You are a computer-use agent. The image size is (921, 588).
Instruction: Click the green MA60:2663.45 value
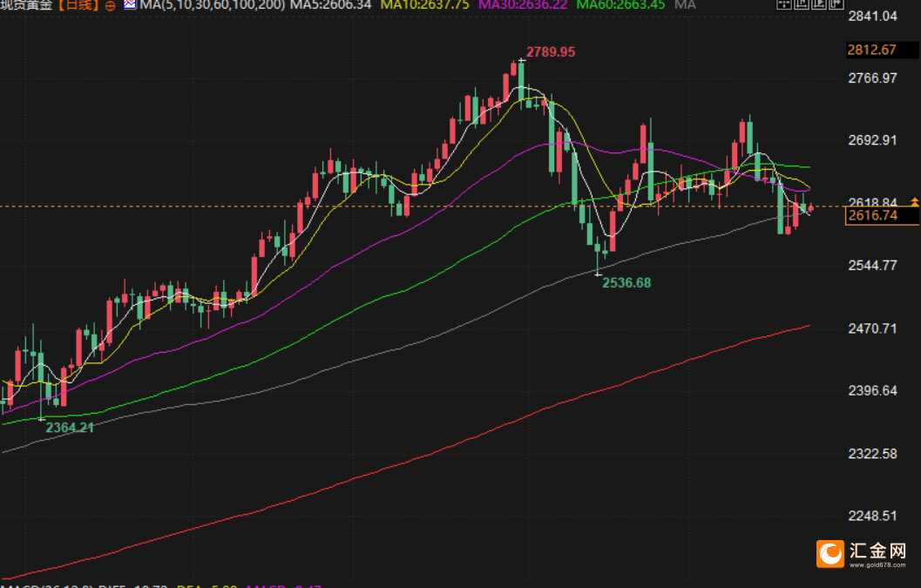pos(621,5)
